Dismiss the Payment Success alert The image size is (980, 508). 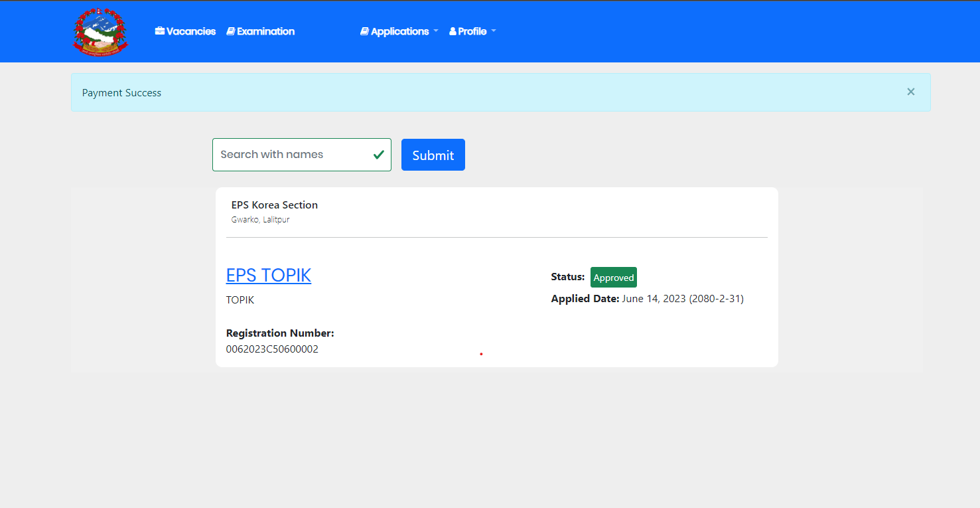pyautogui.click(x=910, y=92)
